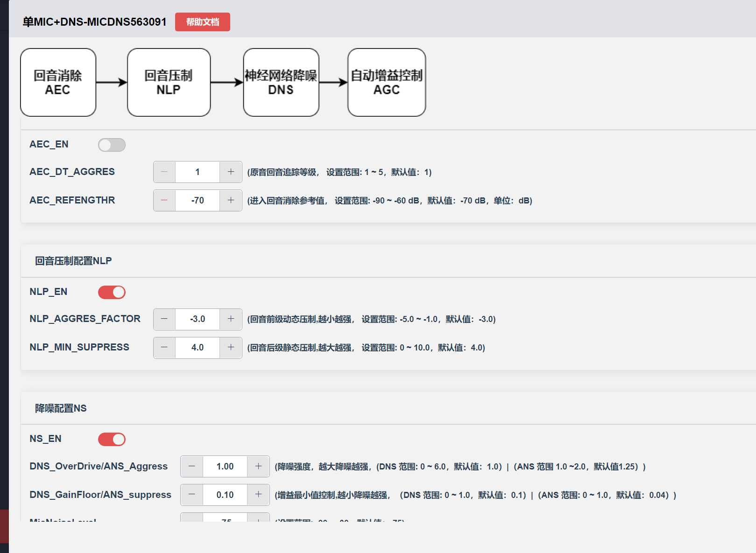
Task: Turn off the NS_EN switch
Action: click(112, 440)
